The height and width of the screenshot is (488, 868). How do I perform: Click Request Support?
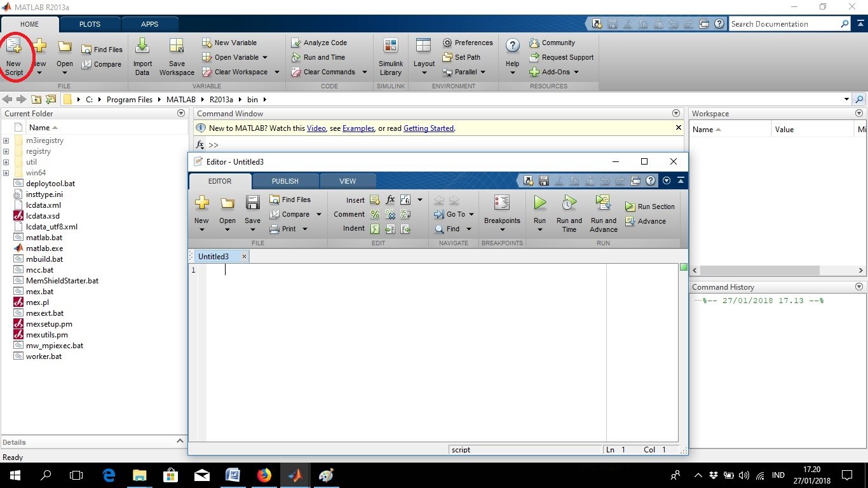click(562, 57)
